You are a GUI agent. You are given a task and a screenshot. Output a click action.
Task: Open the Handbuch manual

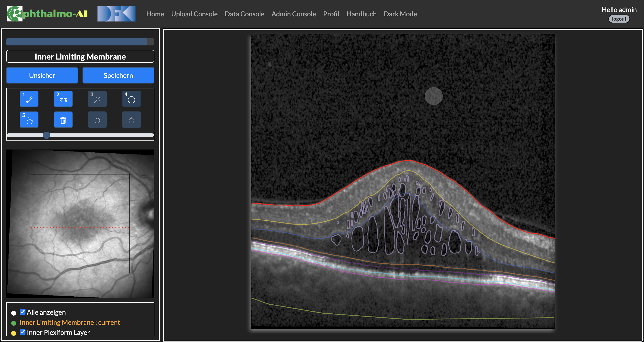coord(361,14)
